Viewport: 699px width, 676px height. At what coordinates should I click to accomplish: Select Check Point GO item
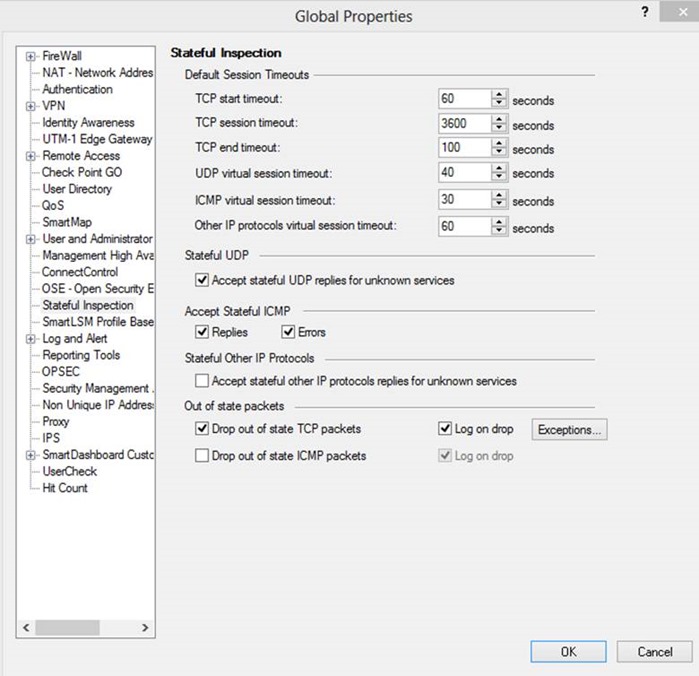(82, 172)
